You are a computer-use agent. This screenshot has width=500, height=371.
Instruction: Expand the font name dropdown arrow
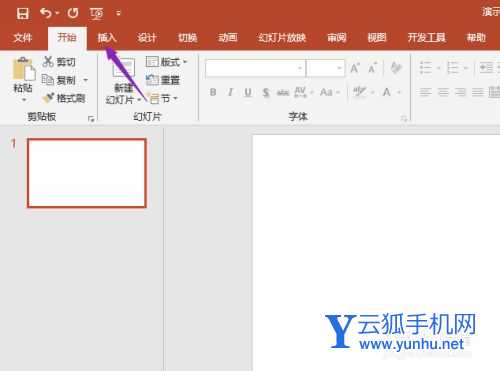point(300,68)
